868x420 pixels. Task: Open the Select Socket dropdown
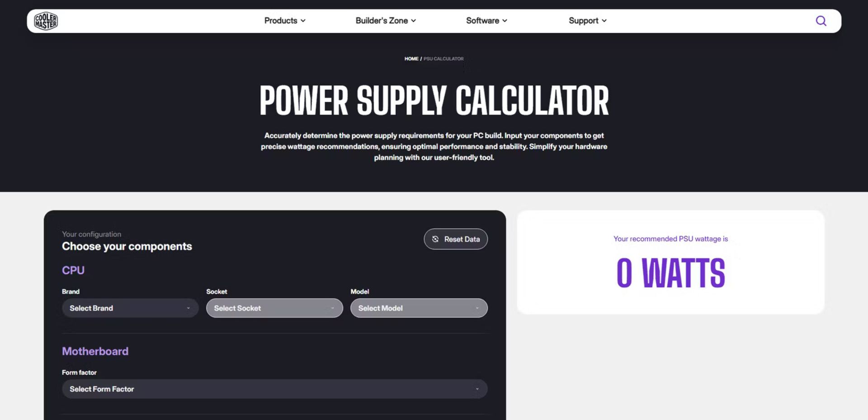(274, 308)
